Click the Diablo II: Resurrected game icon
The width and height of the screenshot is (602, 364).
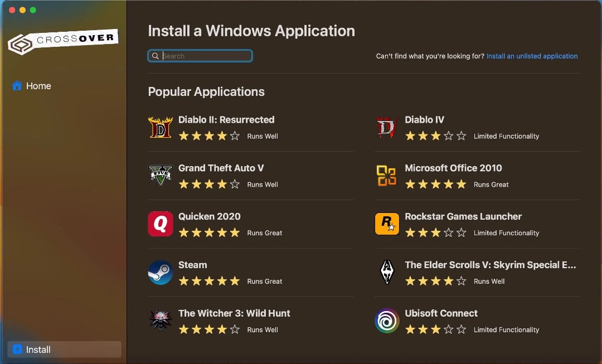click(x=161, y=127)
